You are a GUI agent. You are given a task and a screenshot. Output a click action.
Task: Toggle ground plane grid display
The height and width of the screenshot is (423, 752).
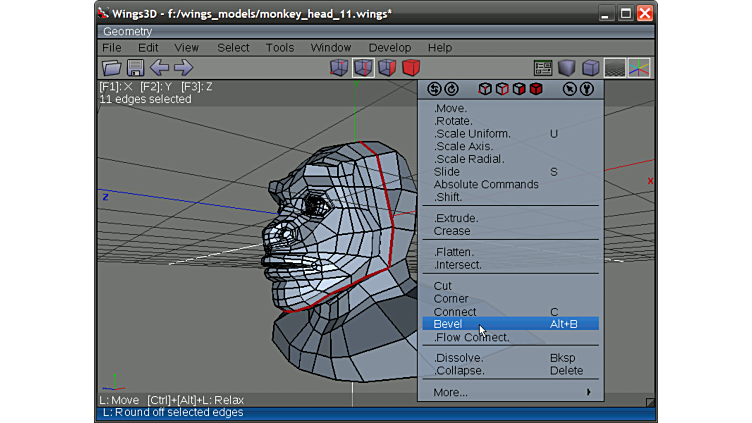tap(615, 68)
